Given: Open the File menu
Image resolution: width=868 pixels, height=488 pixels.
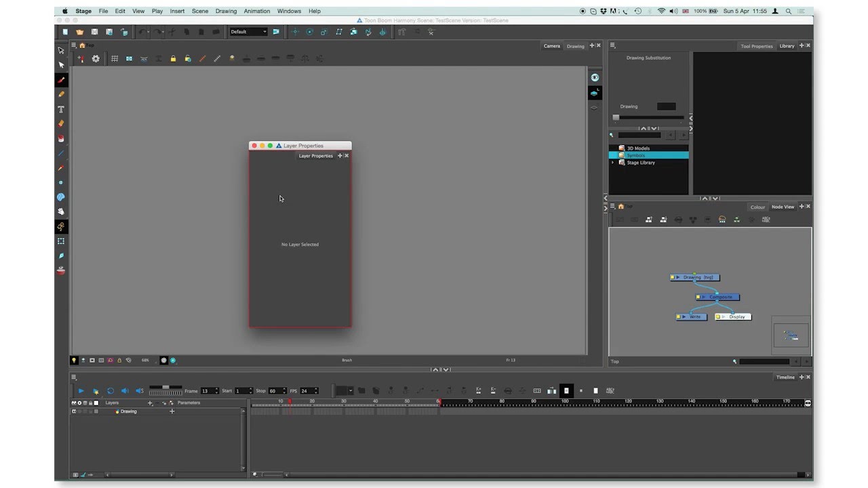Looking at the screenshot, I should point(103,12).
